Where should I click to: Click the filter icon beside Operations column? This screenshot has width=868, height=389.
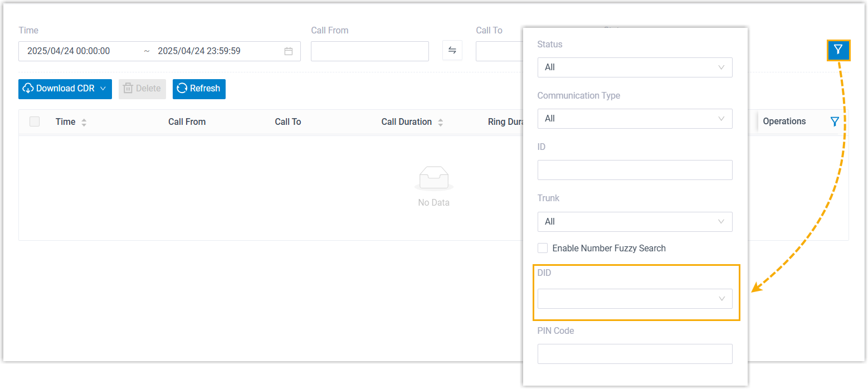pyautogui.click(x=834, y=121)
